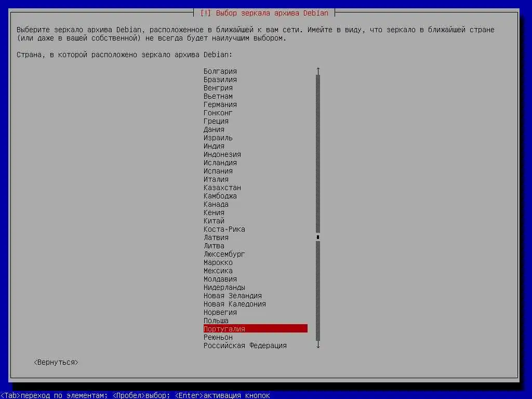Screen dimensions: 532x399
Task: Select Литва mirror country
Action: pyautogui.click(x=214, y=246)
